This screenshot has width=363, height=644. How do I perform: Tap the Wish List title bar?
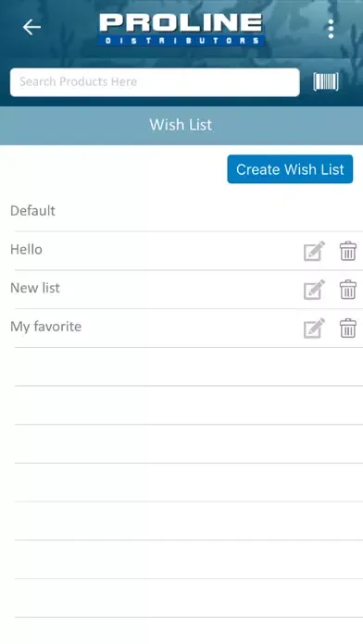181,125
